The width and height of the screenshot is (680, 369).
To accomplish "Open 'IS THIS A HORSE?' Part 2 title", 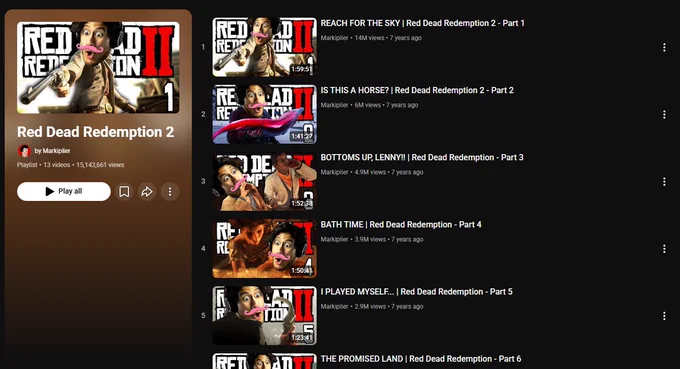I will 417,90.
